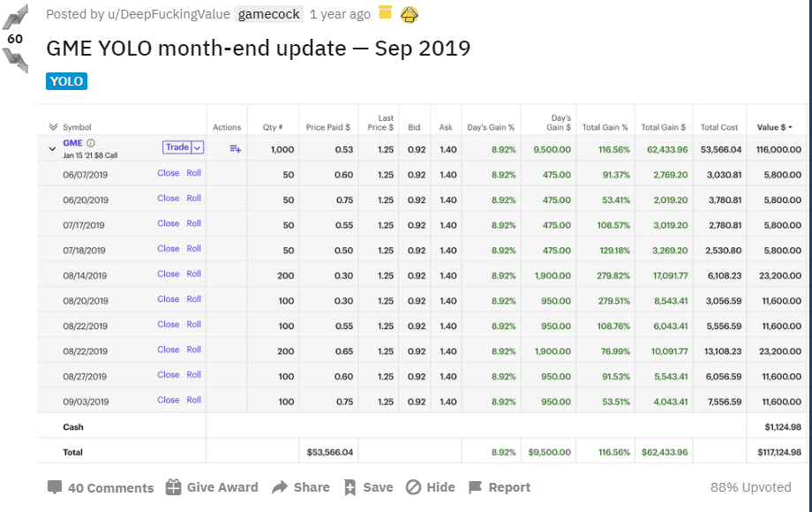Roll the 06/20/2019 lot
This screenshot has height=512, width=812.
click(x=193, y=199)
